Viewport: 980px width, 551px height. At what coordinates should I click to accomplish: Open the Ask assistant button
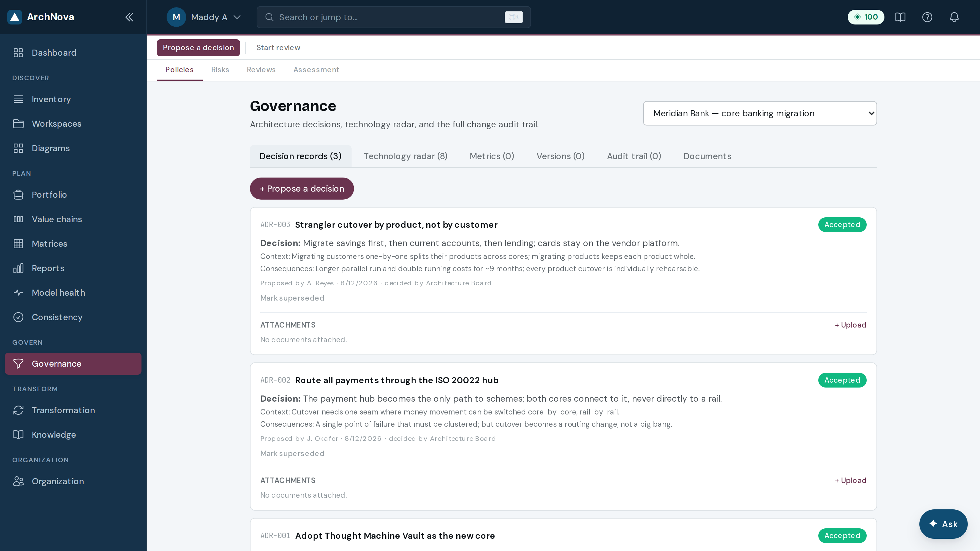pyautogui.click(x=944, y=524)
